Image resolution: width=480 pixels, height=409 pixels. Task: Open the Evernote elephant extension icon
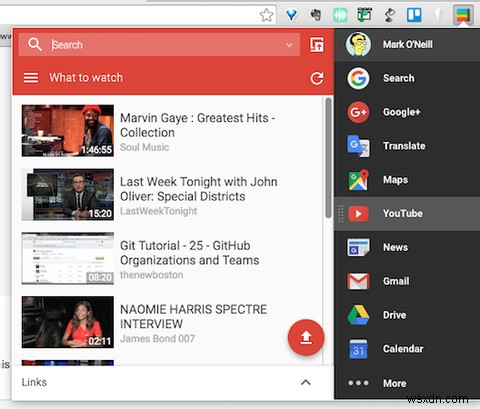pos(316,15)
